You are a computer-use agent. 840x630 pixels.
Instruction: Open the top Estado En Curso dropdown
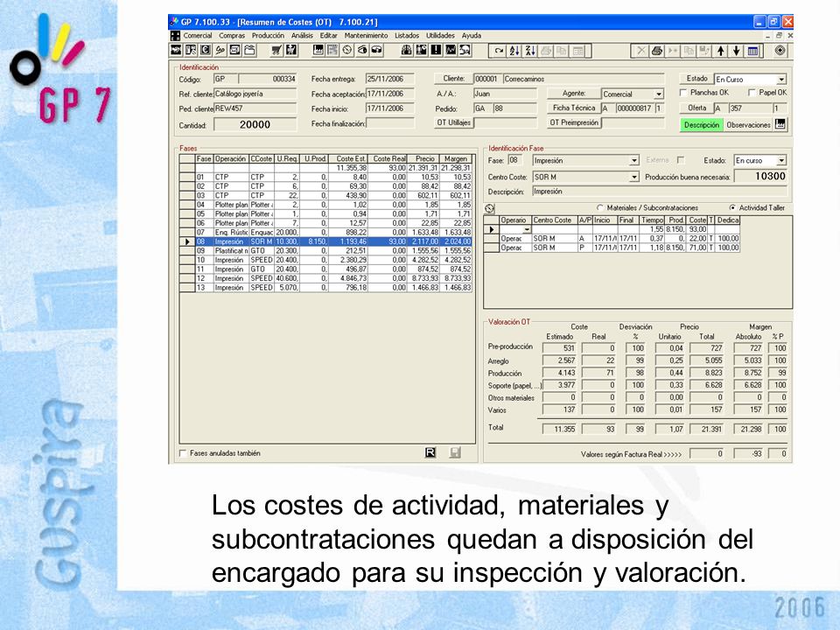click(x=781, y=80)
